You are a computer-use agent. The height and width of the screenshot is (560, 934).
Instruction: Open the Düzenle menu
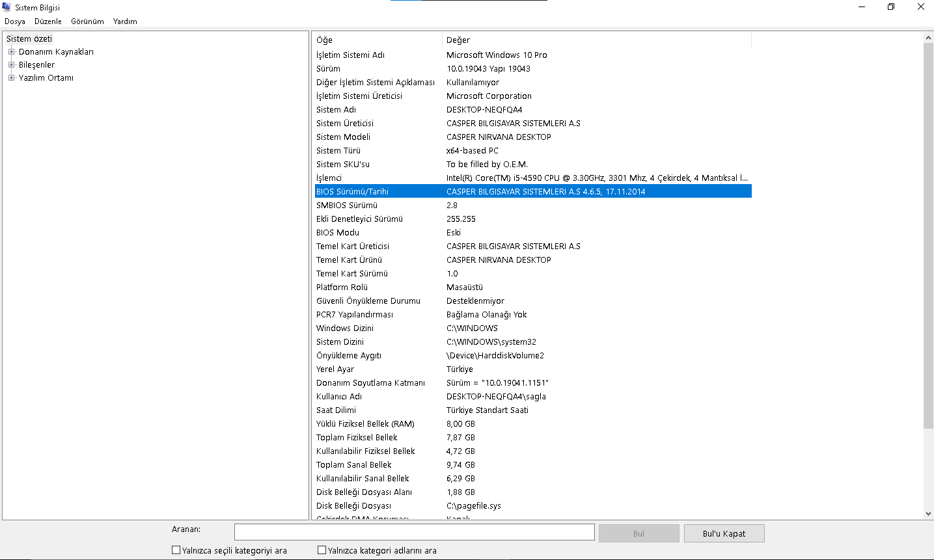(x=48, y=21)
